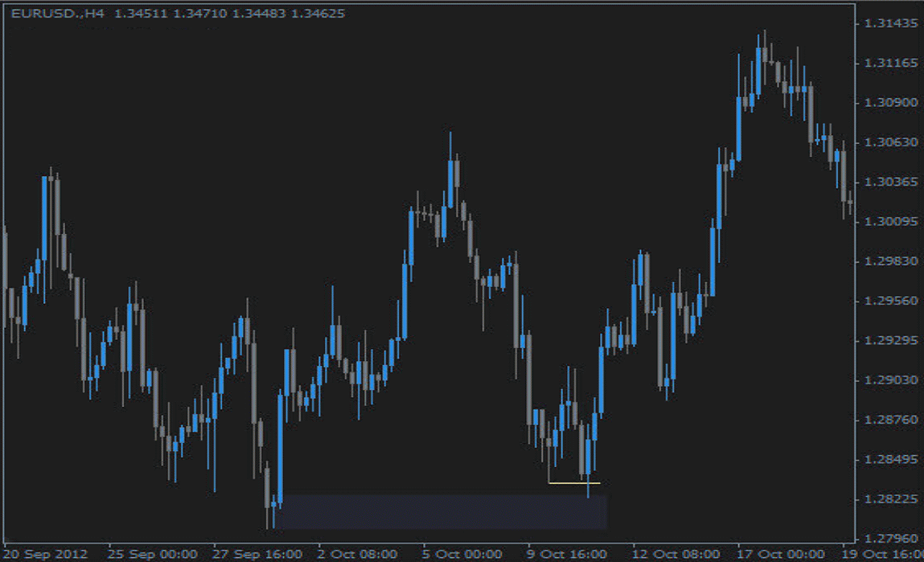Select the shaded rectangle zone at chart bottom

442,512
